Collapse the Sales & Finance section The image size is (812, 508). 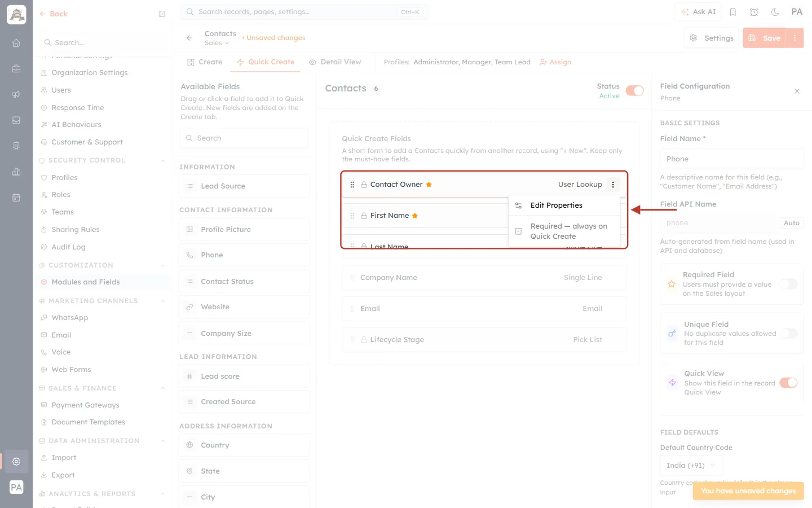click(163, 388)
